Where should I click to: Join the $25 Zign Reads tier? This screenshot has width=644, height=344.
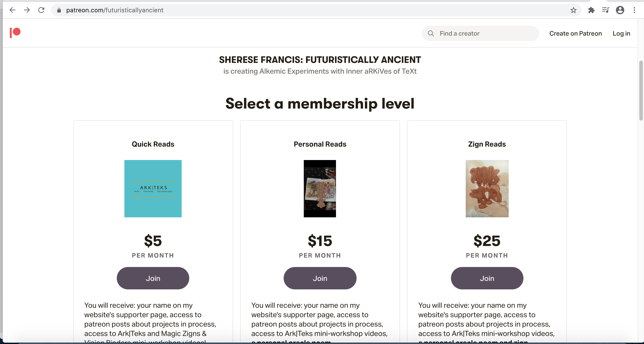tap(487, 278)
